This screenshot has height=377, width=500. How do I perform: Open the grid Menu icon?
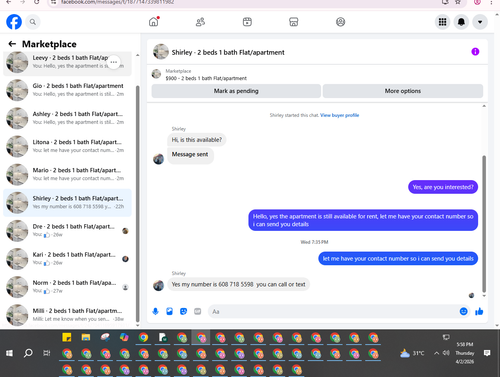442,22
